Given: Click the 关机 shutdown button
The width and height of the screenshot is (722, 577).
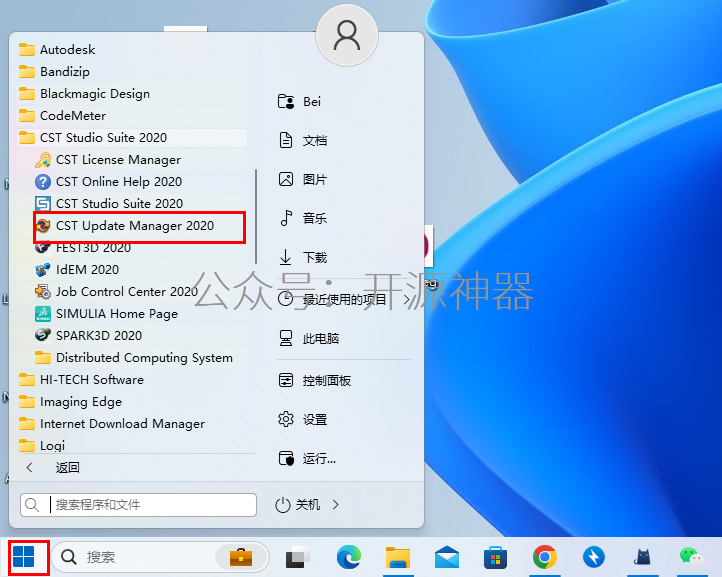Looking at the screenshot, I should pyautogui.click(x=297, y=505).
